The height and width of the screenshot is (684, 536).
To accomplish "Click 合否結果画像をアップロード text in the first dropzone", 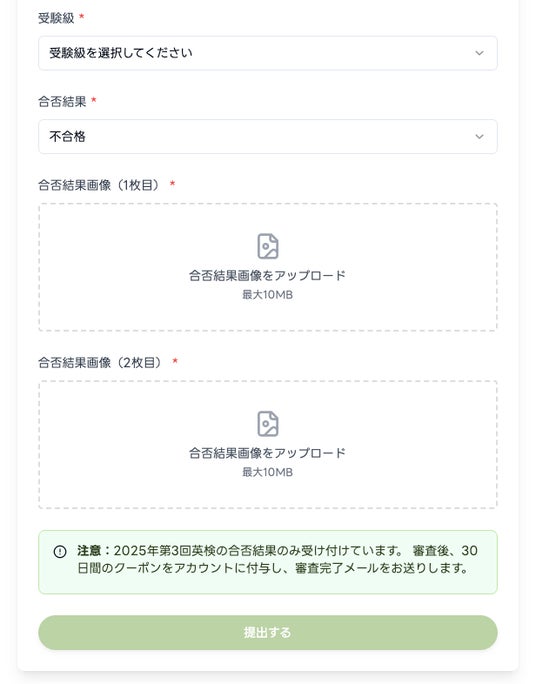I will tap(267, 276).
